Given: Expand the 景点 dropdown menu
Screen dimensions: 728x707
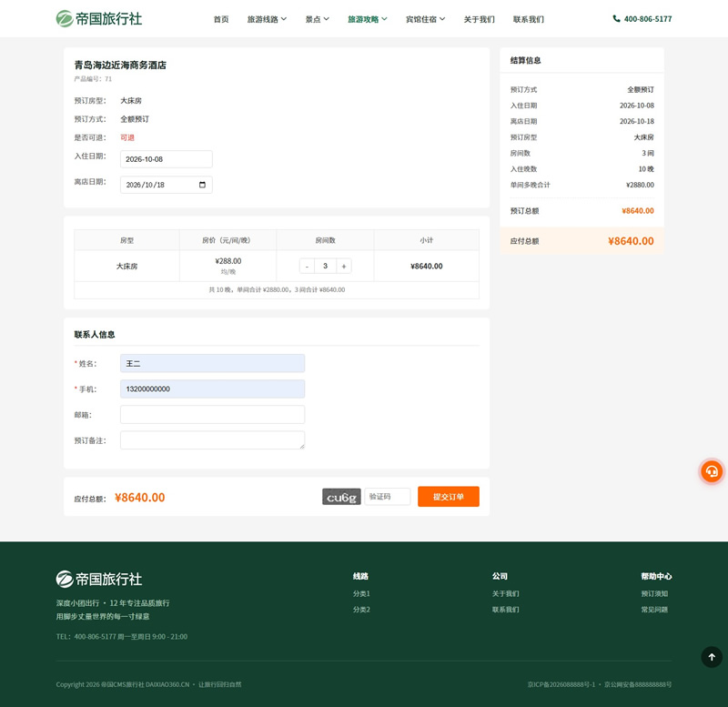Looking at the screenshot, I should [317, 19].
